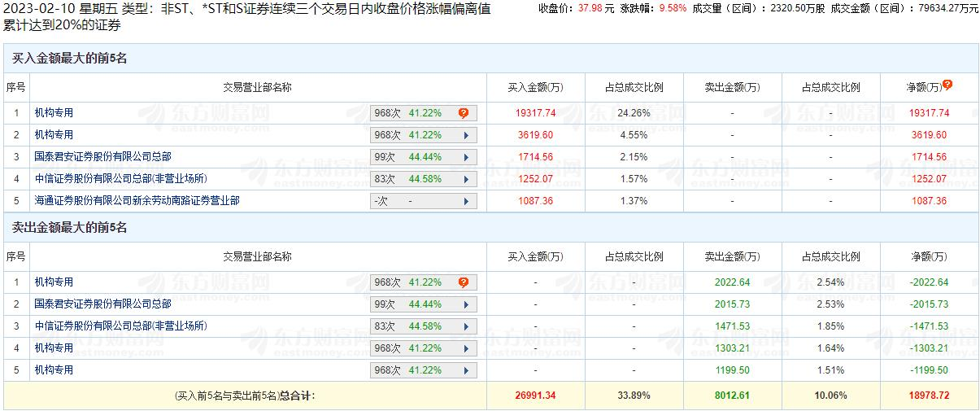Click orange tip icon in top sell-side 机构专用 row
Screen dimensions: 980x411
[x=464, y=282]
